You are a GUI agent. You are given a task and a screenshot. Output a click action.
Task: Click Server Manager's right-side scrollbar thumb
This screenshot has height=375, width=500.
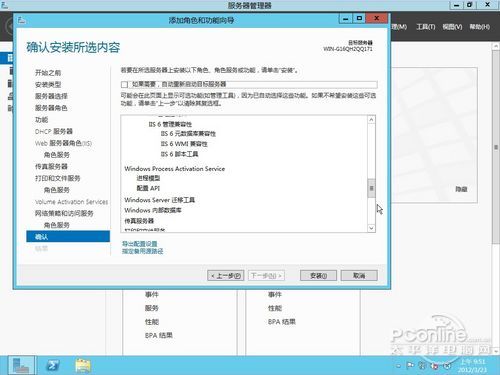pos(496,147)
